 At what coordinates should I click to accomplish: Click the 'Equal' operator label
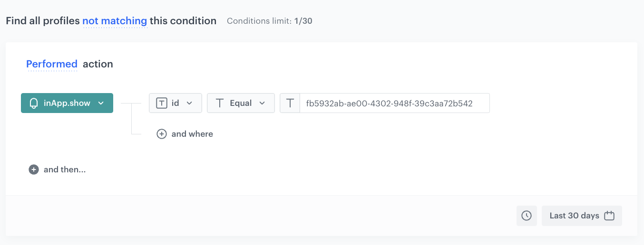(241, 103)
